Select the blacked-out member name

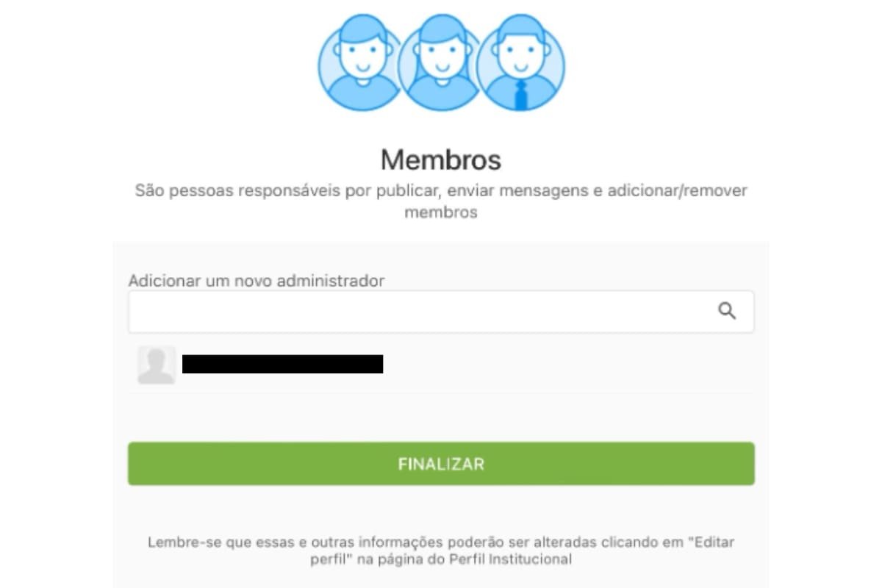pyautogui.click(x=283, y=364)
